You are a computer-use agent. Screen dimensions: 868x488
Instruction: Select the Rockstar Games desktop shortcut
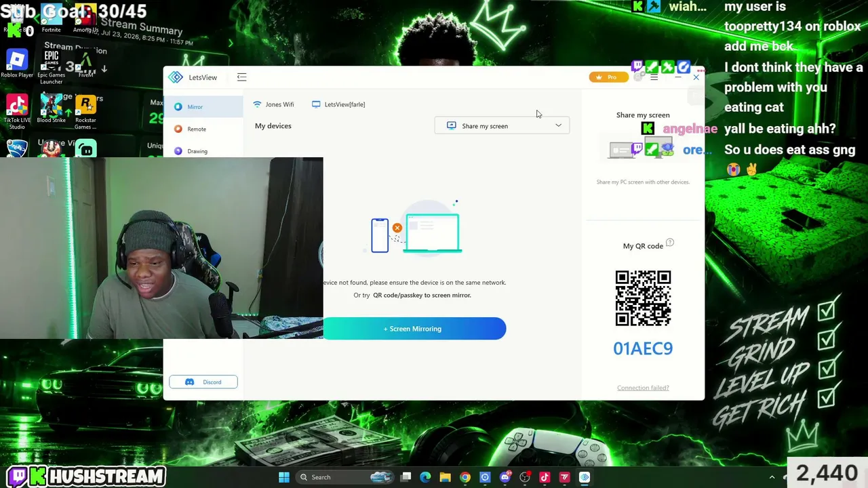pos(85,113)
